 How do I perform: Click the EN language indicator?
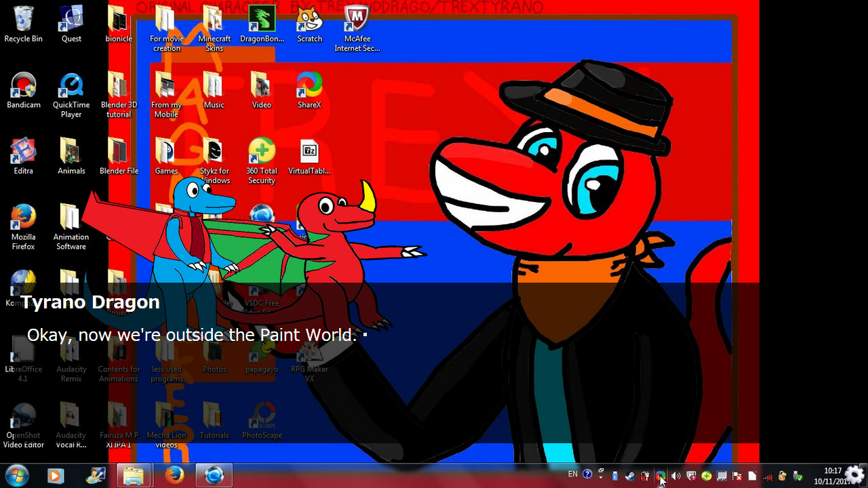573,474
